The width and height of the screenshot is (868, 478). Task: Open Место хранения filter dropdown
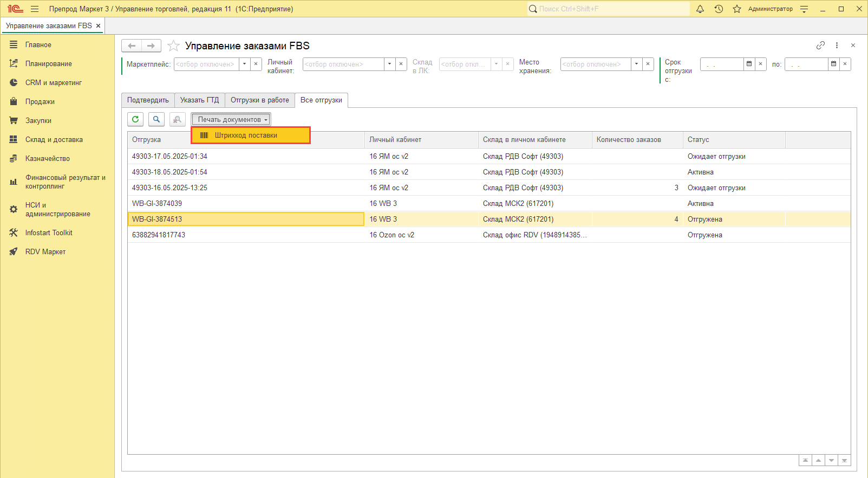pos(636,64)
